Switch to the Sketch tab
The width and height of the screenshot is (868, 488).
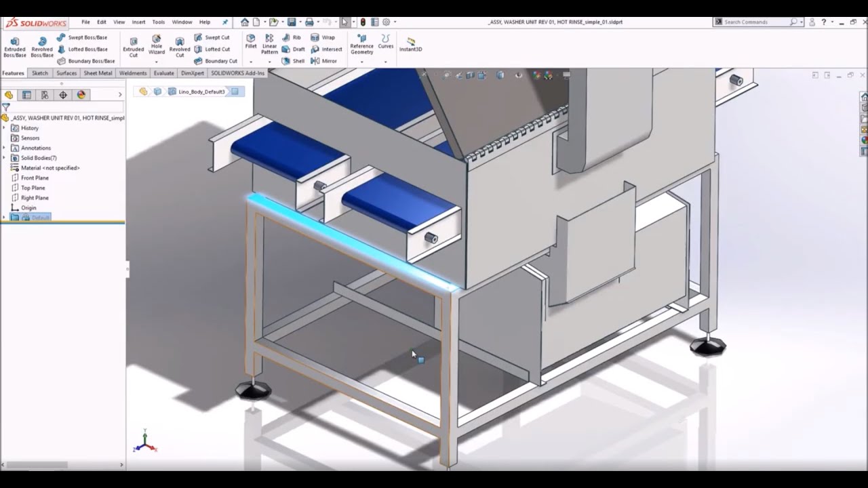(40, 73)
